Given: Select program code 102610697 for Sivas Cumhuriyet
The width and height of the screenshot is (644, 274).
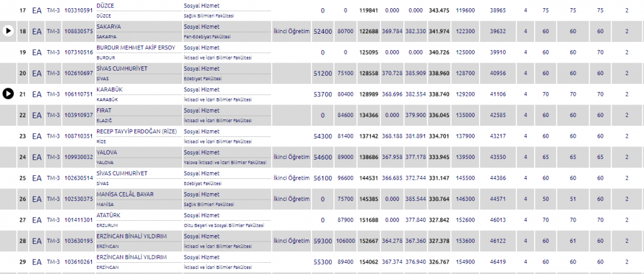Looking at the screenshot, I should click(78, 73).
